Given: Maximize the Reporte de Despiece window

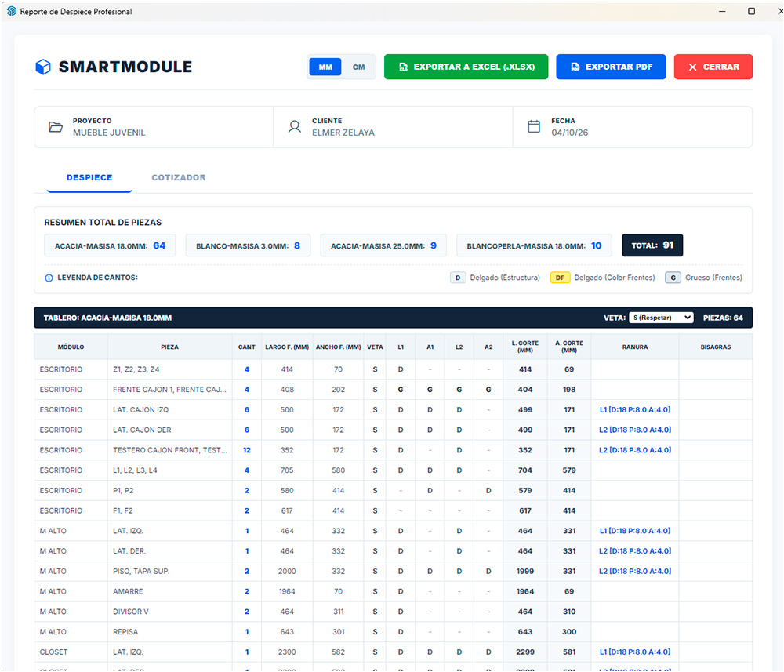Looking at the screenshot, I should tap(751, 11).
